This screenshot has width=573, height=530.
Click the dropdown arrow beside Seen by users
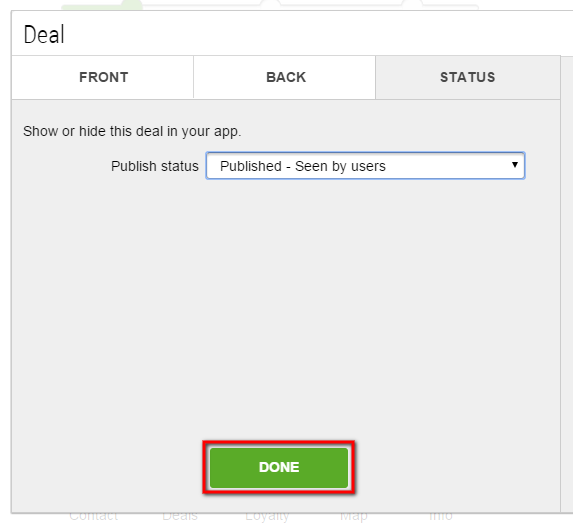[x=515, y=165]
